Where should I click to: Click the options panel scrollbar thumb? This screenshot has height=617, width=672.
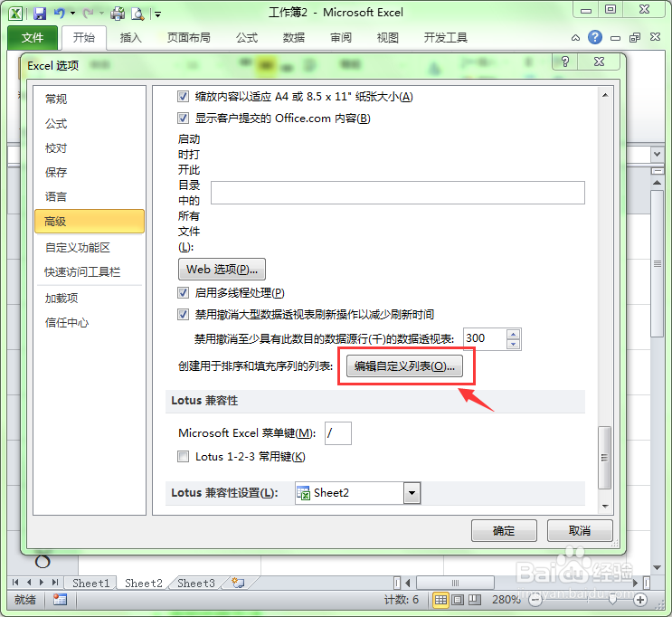604,458
